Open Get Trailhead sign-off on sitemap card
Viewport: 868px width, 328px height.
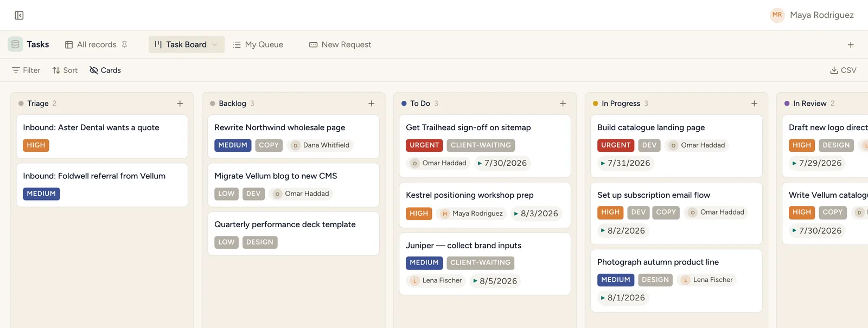pyautogui.click(x=485, y=146)
